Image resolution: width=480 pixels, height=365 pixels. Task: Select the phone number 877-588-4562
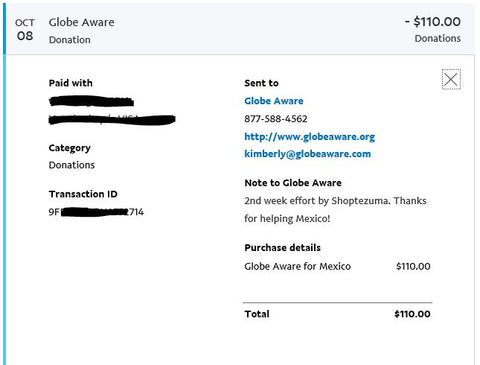pos(276,119)
